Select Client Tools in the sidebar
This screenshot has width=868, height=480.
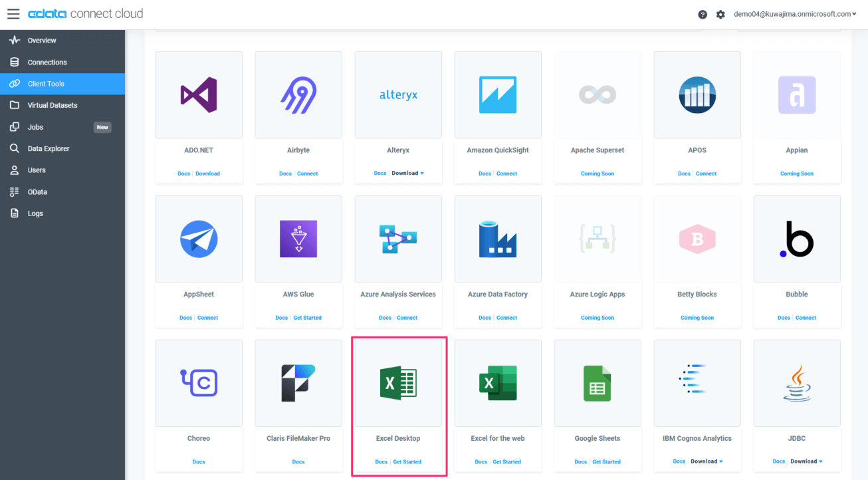[x=62, y=84]
